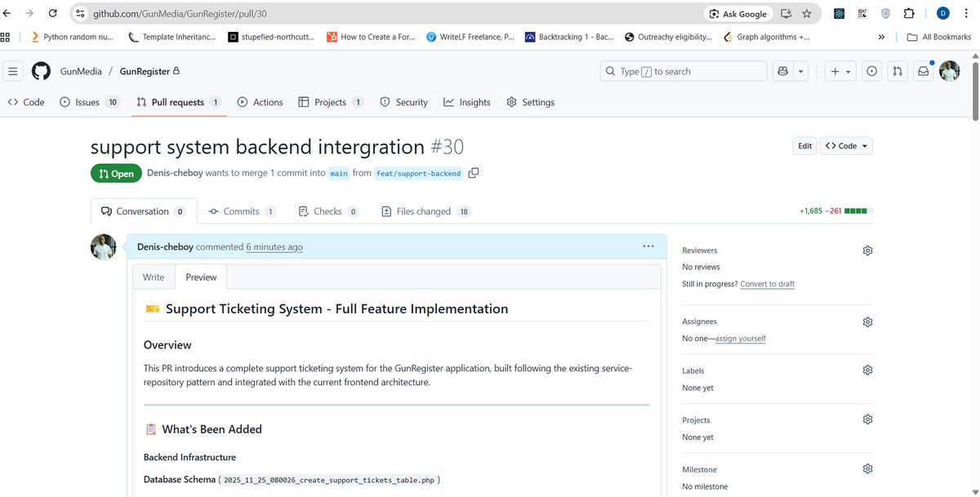Open All Bookmarks folder
The height and width of the screenshot is (497, 980).
tap(939, 37)
